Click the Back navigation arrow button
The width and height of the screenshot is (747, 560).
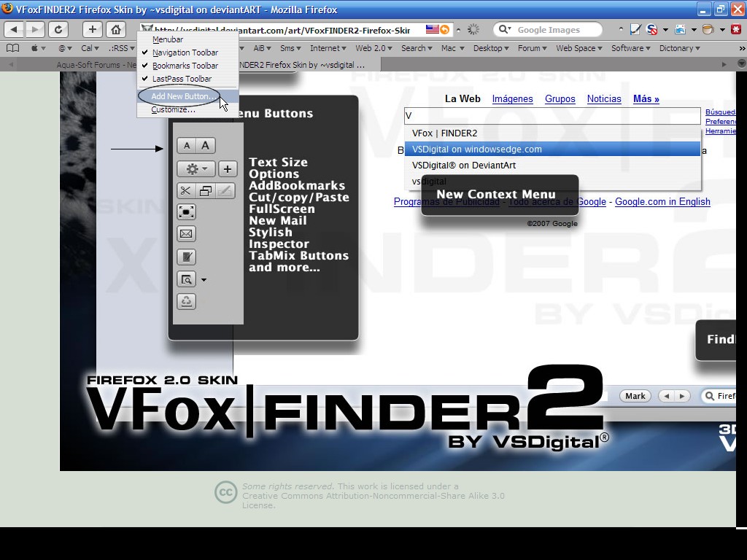[x=14, y=29]
